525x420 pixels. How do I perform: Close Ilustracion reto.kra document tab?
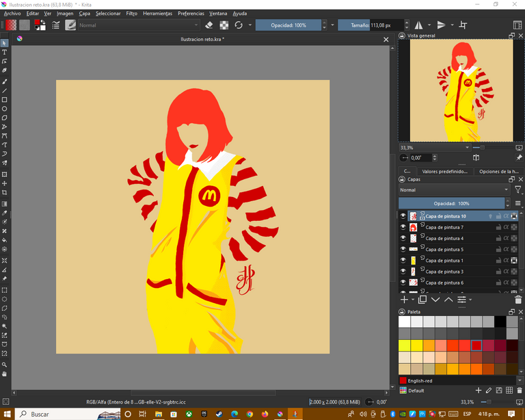pyautogui.click(x=386, y=39)
